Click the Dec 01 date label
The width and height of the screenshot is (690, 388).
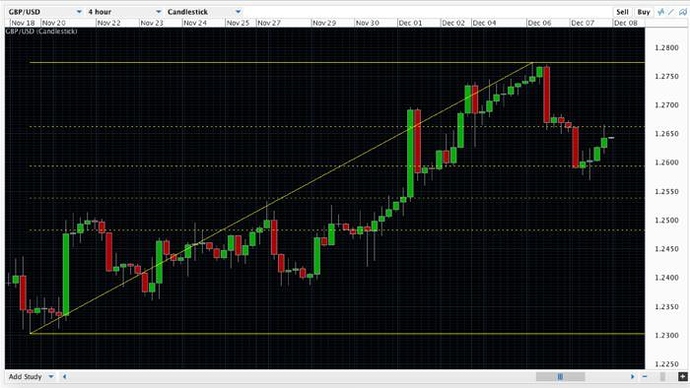[x=410, y=23]
